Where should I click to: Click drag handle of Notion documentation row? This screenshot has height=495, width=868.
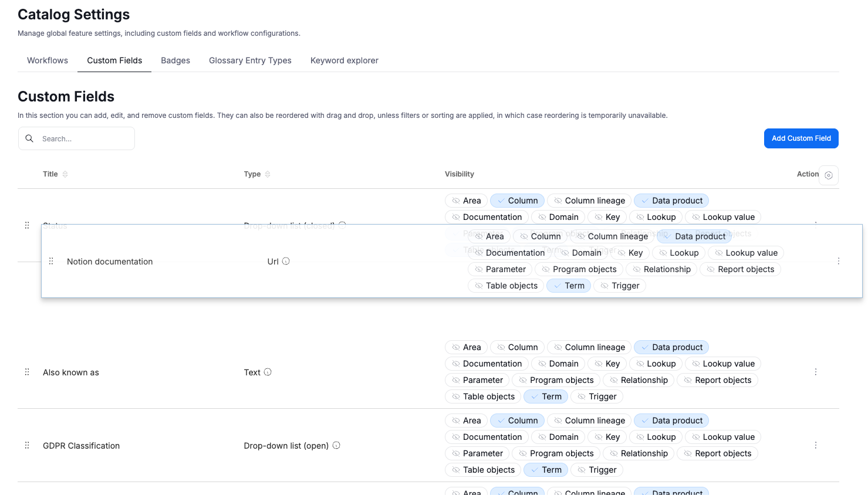click(x=51, y=262)
